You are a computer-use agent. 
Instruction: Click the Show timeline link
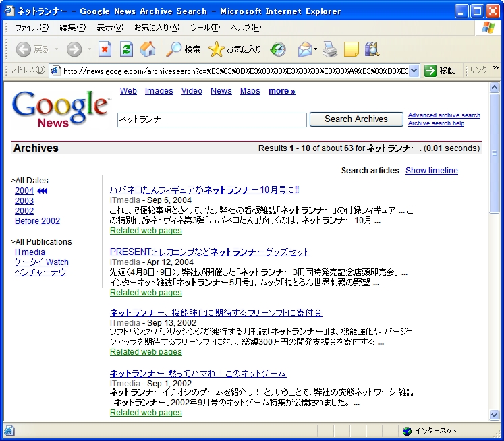[431, 171]
